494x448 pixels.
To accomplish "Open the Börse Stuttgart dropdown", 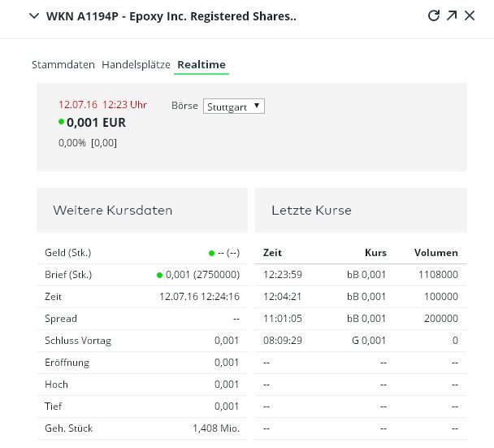I will point(233,107).
